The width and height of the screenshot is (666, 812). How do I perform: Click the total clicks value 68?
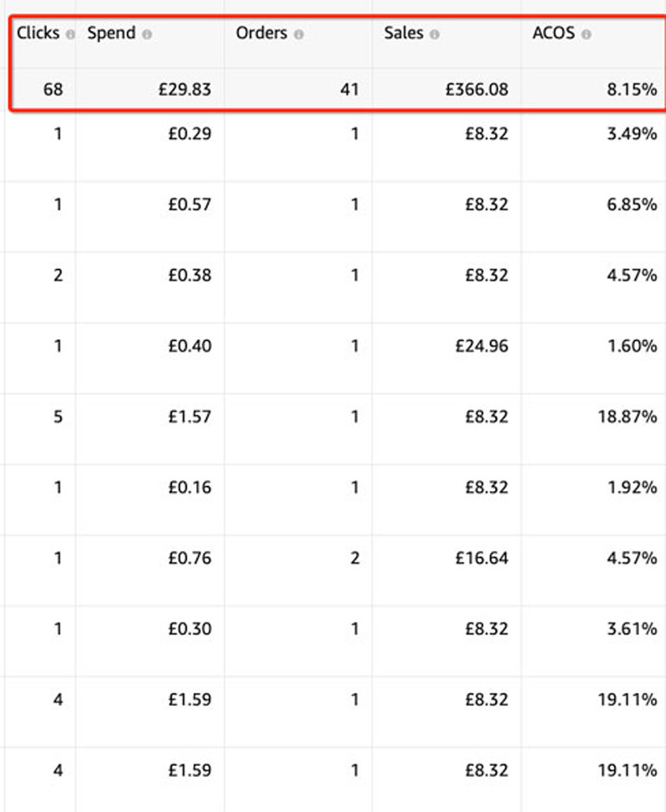(x=52, y=89)
